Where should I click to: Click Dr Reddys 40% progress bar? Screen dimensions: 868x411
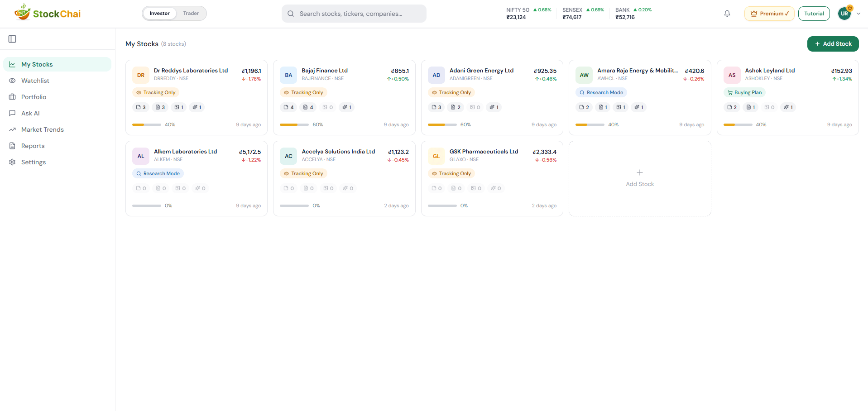click(147, 124)
